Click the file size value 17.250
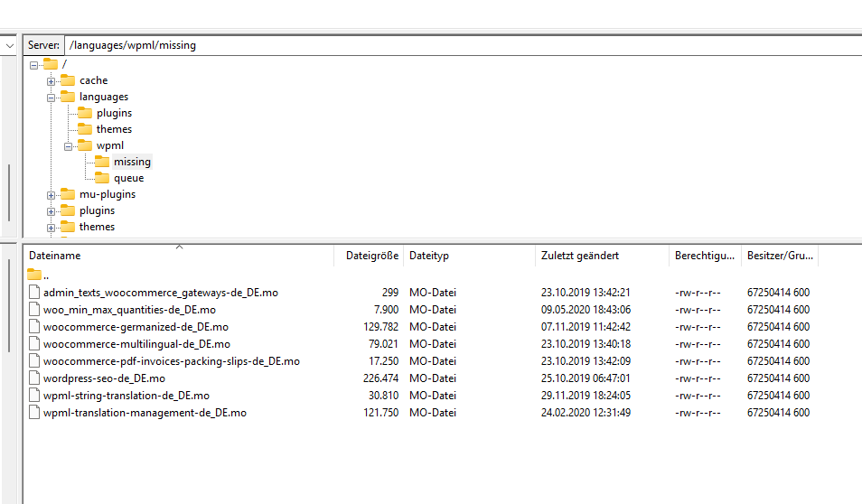Screen dimensions: 862x504 click(383, 361)
